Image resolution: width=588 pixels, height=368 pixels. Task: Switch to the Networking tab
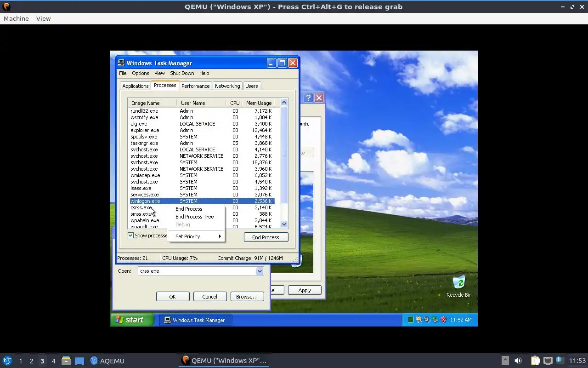(x=227, y=86)
